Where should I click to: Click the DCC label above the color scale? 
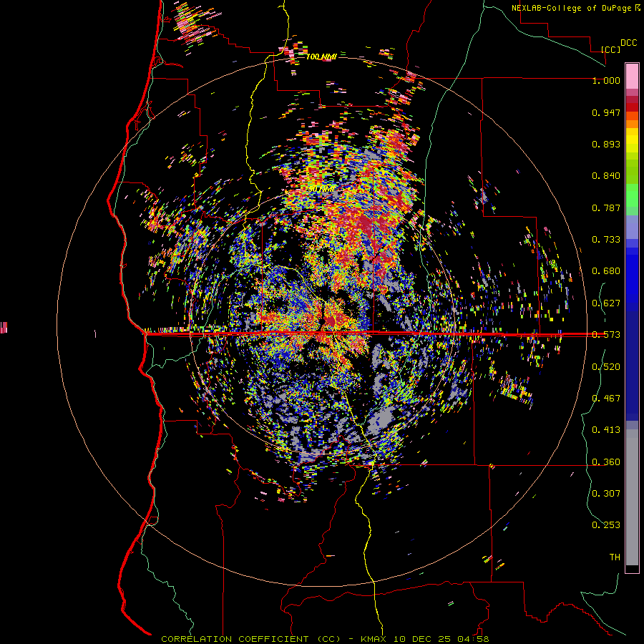point(628,43)
